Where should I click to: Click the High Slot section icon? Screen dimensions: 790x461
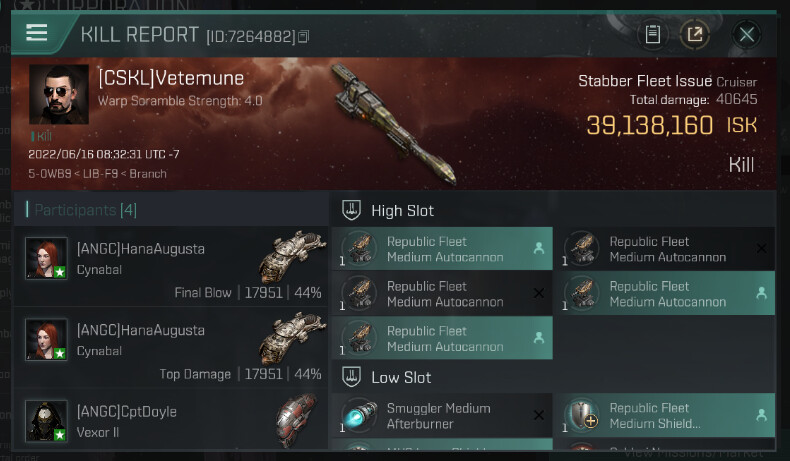pyautogui.click(x=350, y=210)
